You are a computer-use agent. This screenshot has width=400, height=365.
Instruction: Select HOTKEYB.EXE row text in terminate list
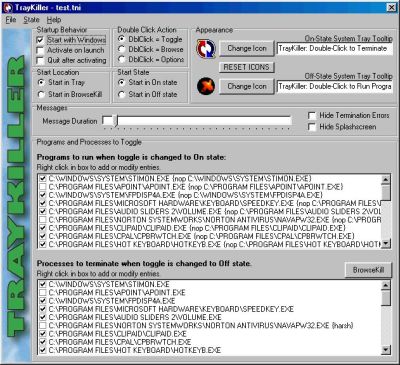point(135,350)
